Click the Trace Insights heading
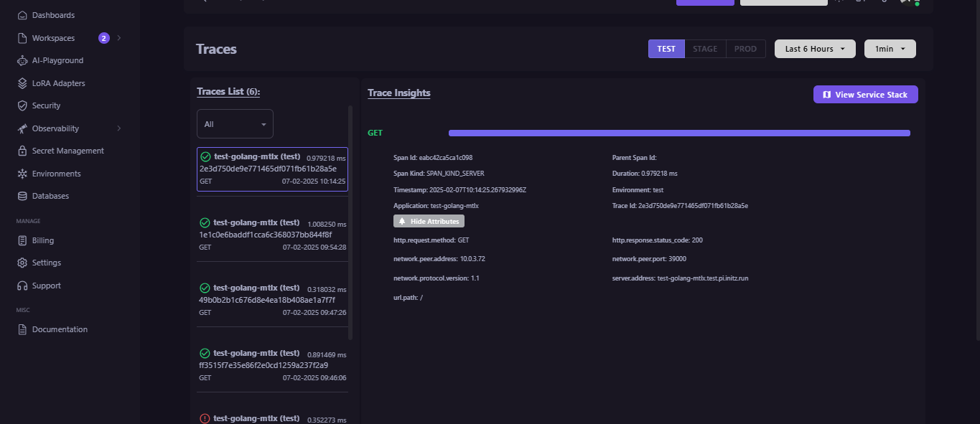The width and height of the screenshot is (980, 424). click(x=399, y=93)
